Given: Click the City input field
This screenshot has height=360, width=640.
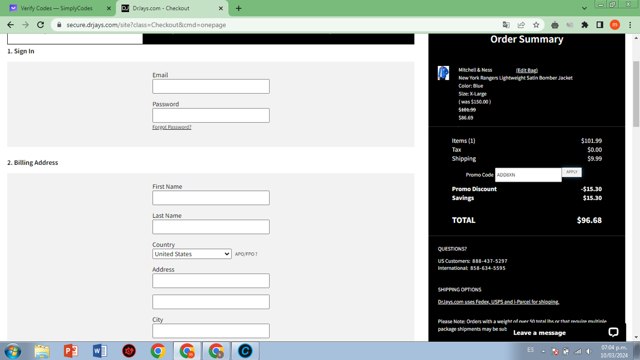Looking at the screenshot, I should [x=211, y=331].
